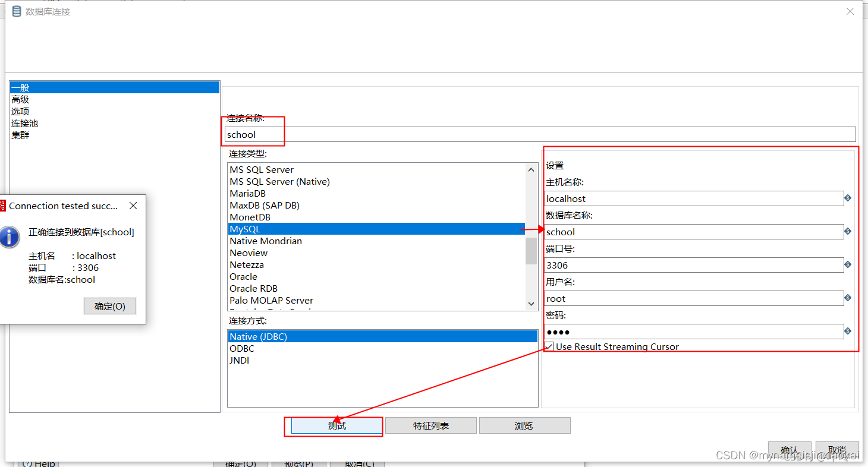Click the 数据库名称 input field
The image size is (868, 467).
tap(694, 232)
